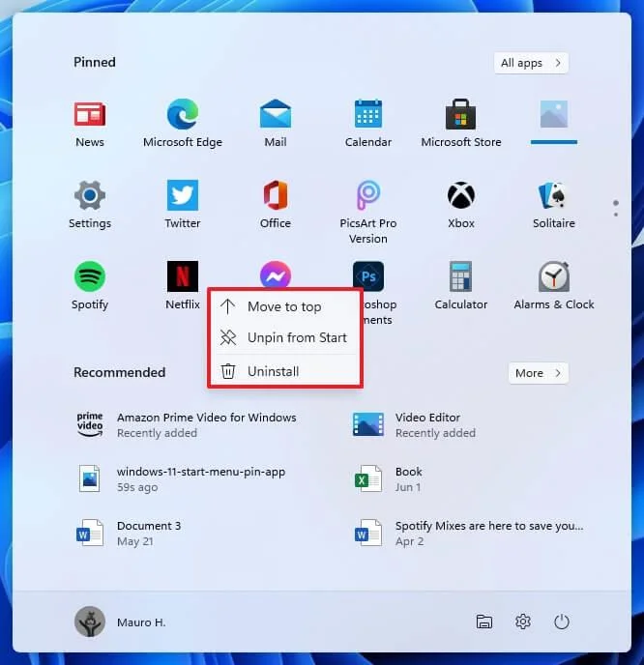
Task: Open Document 3 Word file
Action: (130, 534)
